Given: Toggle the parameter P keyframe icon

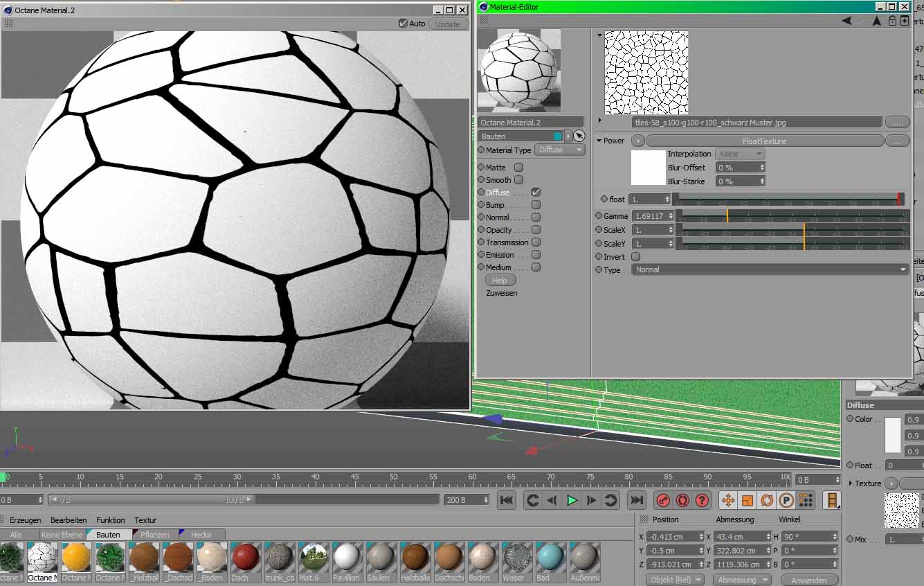Looking at the screenshot, I should pyautogui.click(x=786, y=500).
